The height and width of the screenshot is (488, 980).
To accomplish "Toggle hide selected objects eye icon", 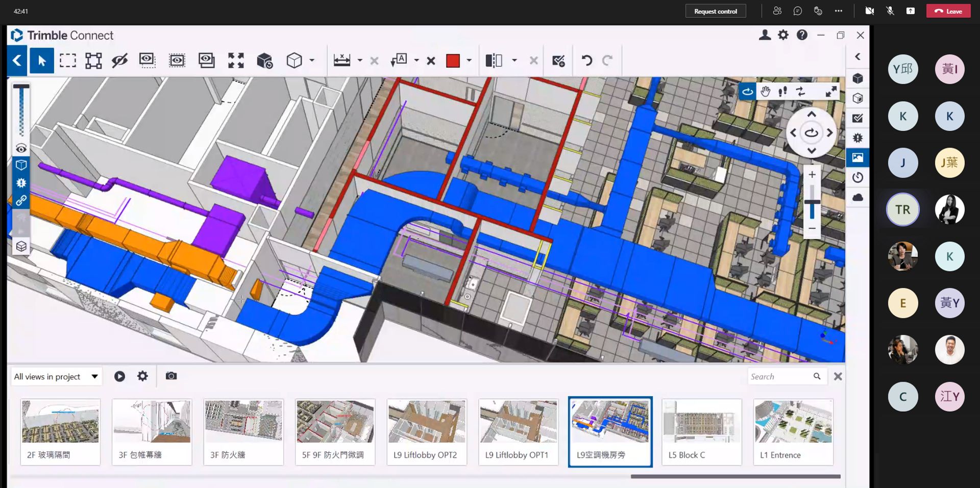I will [119, 61].
